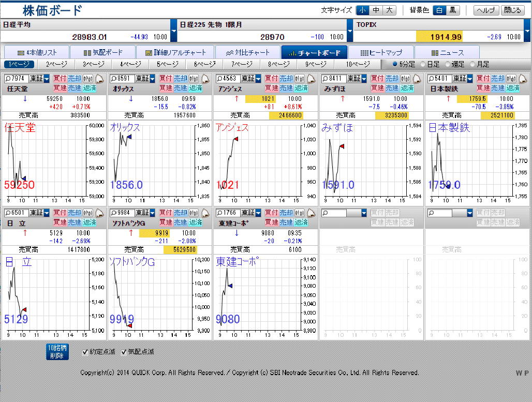Viewport: 532px width, 402px height.
Task: Click alert bell icon for ソフトバンクG 9984
Action: (205, 213)
